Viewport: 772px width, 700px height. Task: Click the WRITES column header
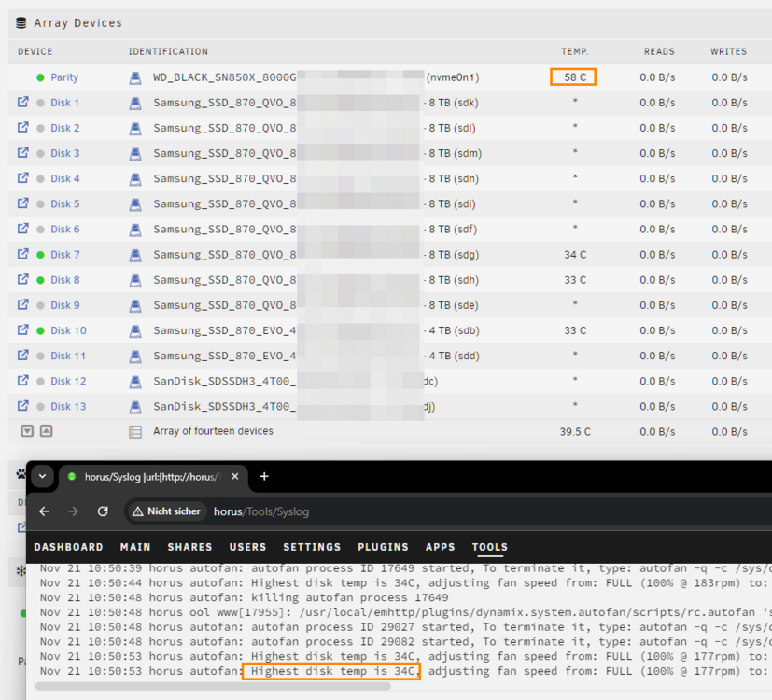tap(728, 51)
